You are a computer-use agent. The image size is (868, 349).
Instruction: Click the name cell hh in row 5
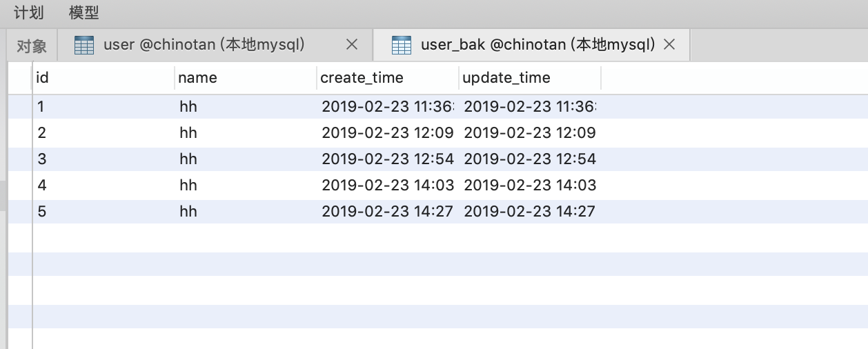coord(246,212)
